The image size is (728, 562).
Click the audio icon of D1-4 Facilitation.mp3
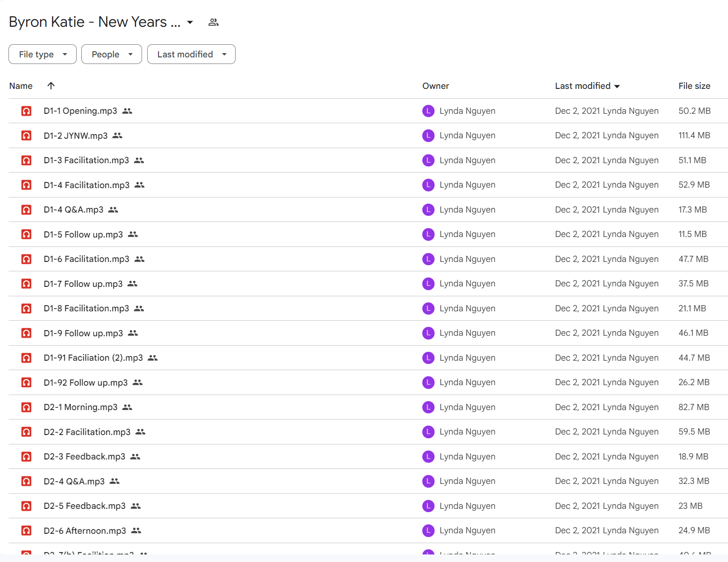26,185
